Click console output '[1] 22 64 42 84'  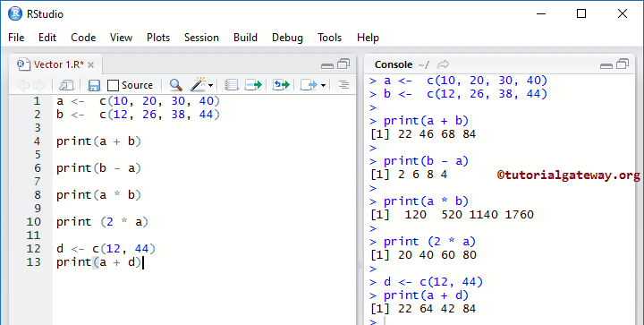(423, 309)
